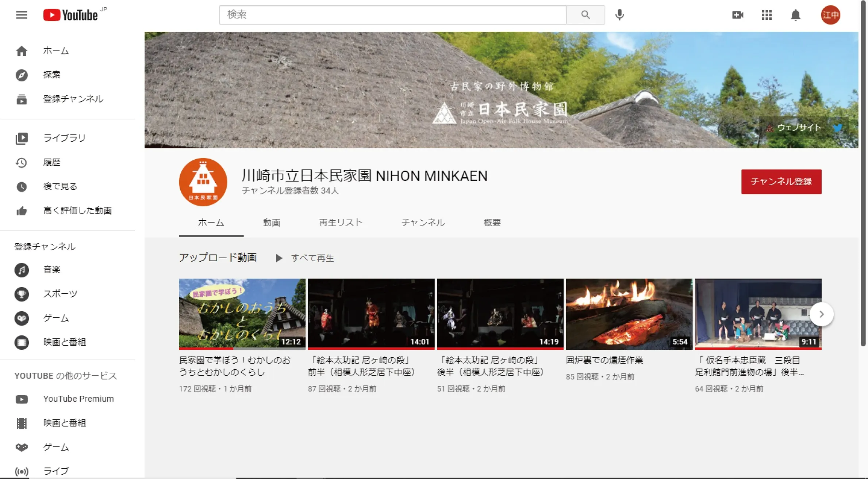Click the チャンネル登録 subscribe button
This screenshot has height=479, width=868.
point(781,182)
